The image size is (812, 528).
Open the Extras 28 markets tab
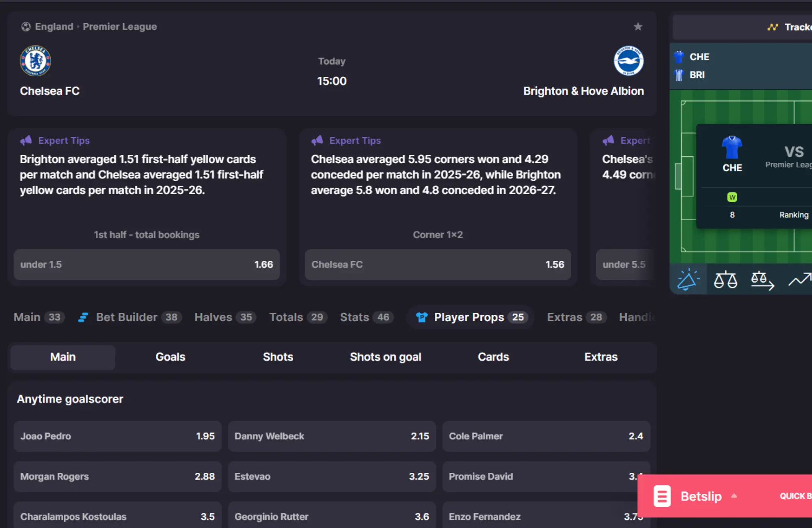pyautogui.click(x=577, y=317)
